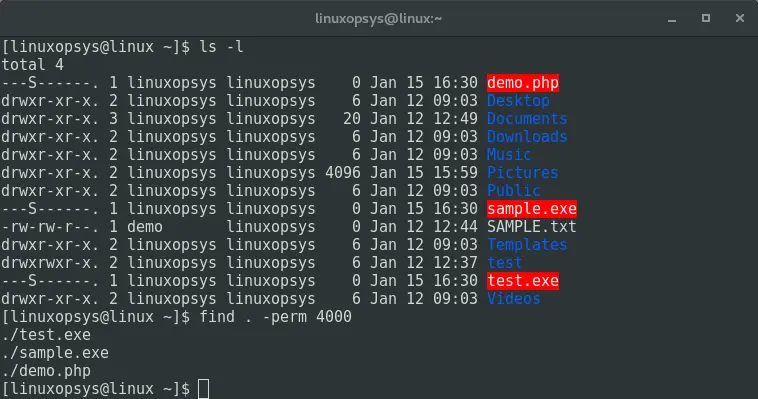Click the 12:44 timestamp
This screenshot has width=758, height=399.
[x=455, y=227]
